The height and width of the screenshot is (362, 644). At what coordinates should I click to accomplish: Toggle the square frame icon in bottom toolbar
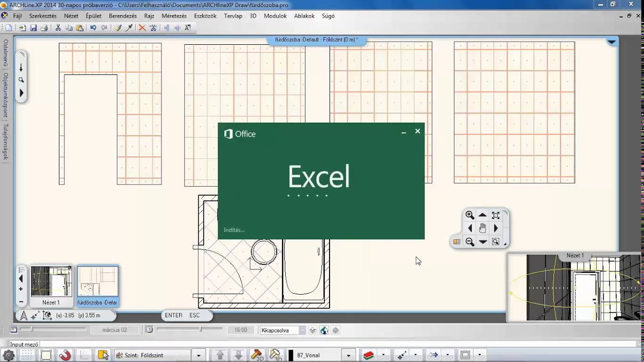click(x=46, y=355)
